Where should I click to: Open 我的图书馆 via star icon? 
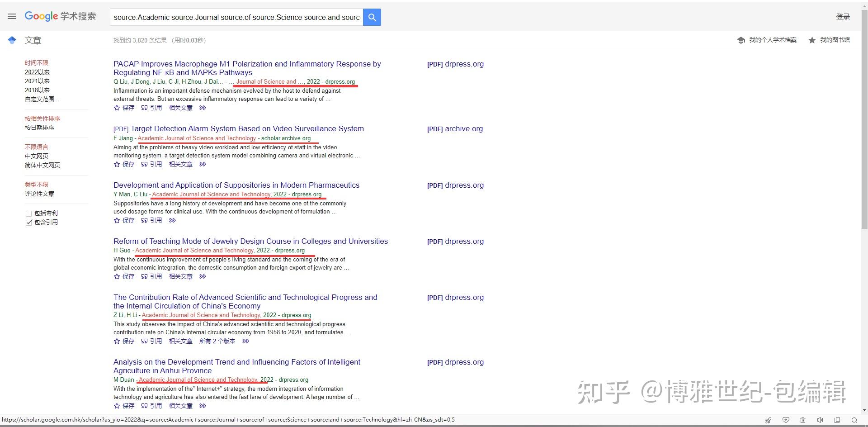[x=812, y=40]
